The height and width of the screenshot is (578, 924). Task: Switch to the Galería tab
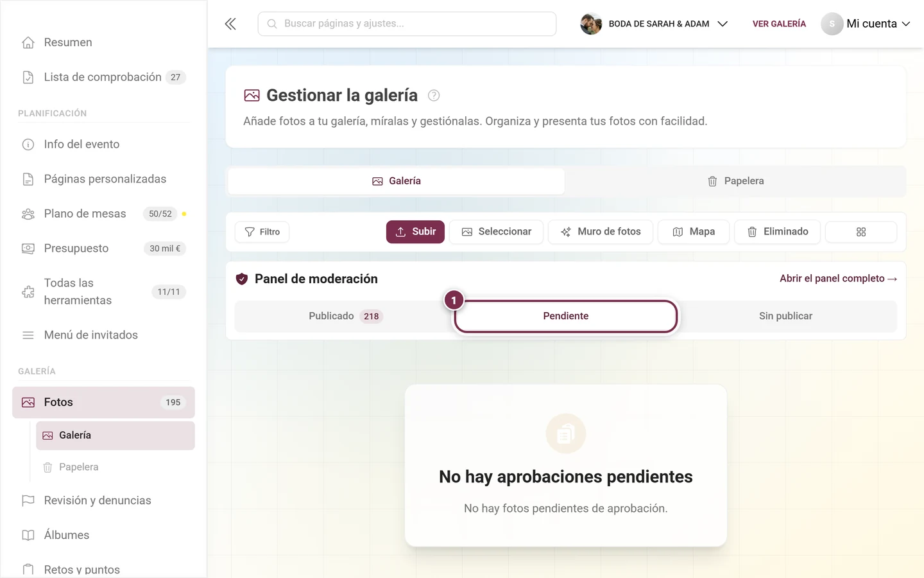tap(397, 181)
